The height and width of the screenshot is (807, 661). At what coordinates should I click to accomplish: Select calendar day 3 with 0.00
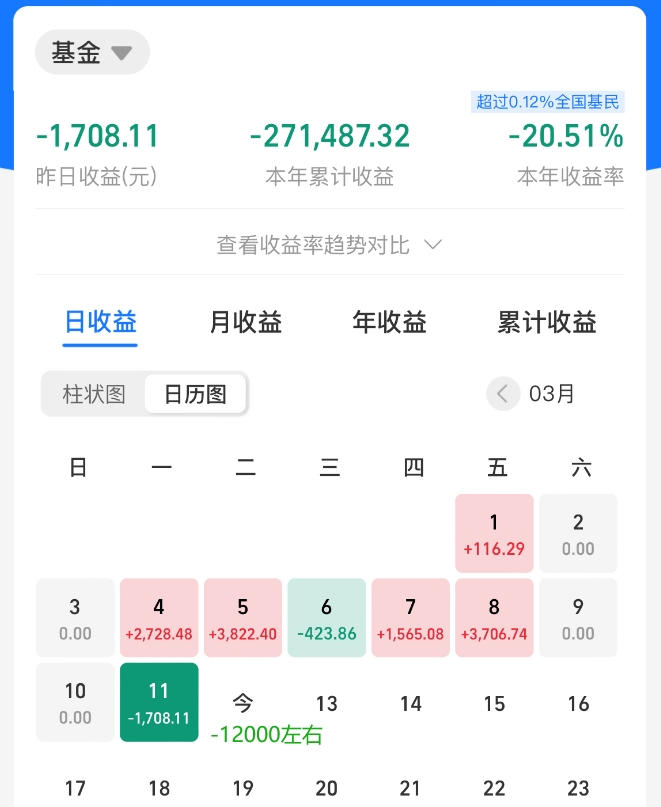click(x=75, y=618)
